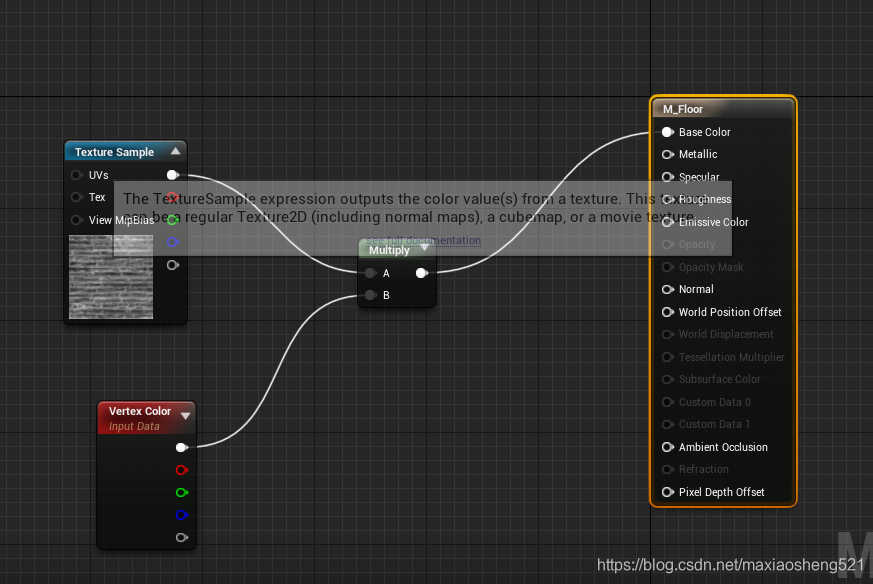This screenshot has width=873, height=584.
Task: Select the Vertex Color node title
Action: point(140,411)
